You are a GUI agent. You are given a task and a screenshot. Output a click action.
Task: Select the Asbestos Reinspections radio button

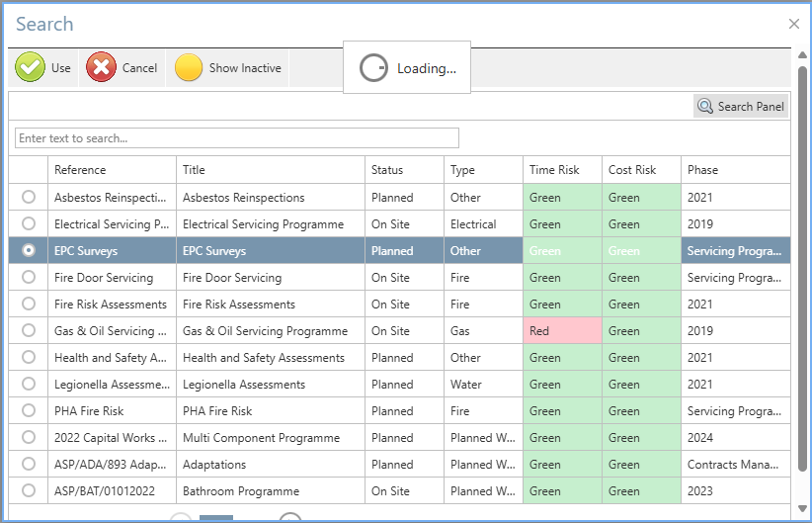tap(29, 198)
